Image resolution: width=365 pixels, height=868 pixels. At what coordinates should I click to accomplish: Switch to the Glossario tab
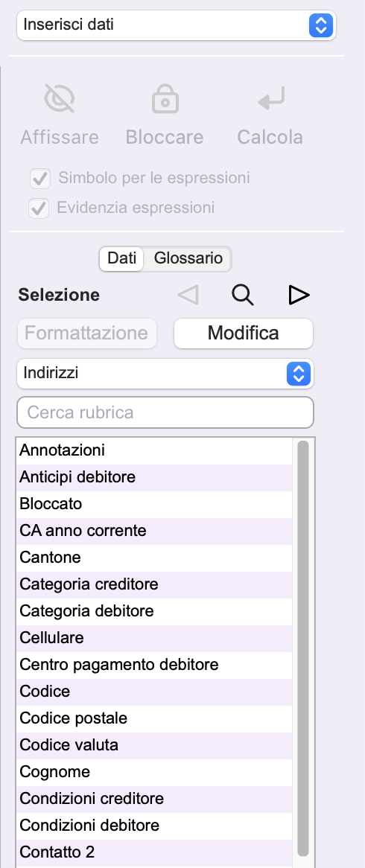[188, 258]
